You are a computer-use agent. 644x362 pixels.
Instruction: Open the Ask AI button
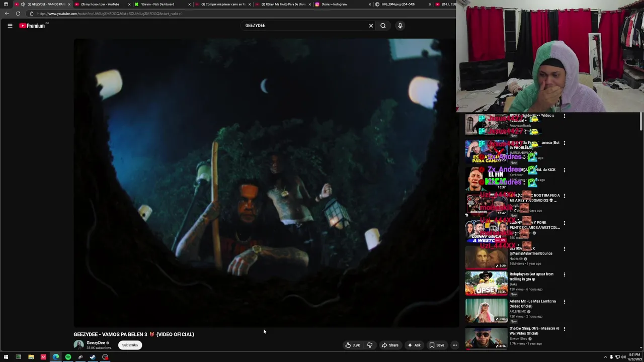click(414, 345)
